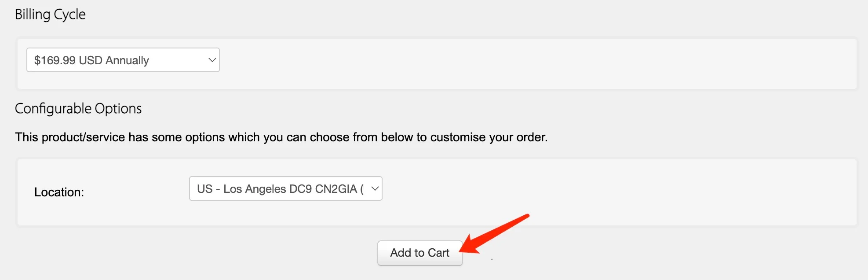The height and width of the screenshot is (280, 868).
Task: Click the Location: label
Action: pos(59,192)
